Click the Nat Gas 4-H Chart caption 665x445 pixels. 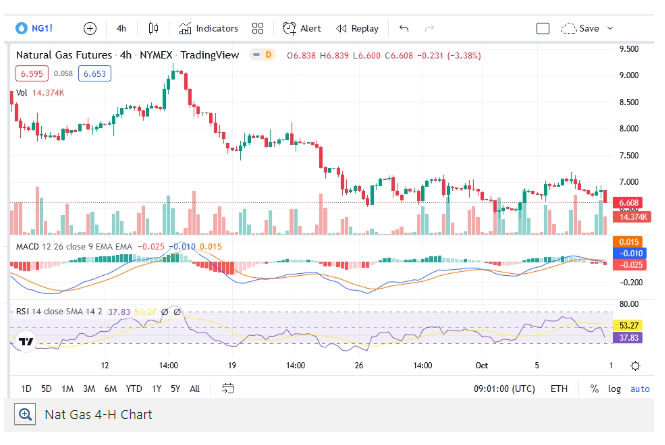coord(98,414)
